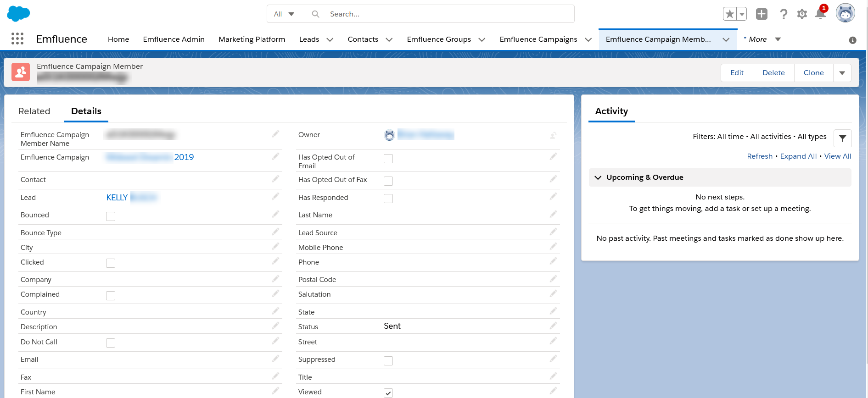Edit the Bounce Type field pencil
Image resolution: width=868 pixels, height=398 pixels.
pos(275,232)
